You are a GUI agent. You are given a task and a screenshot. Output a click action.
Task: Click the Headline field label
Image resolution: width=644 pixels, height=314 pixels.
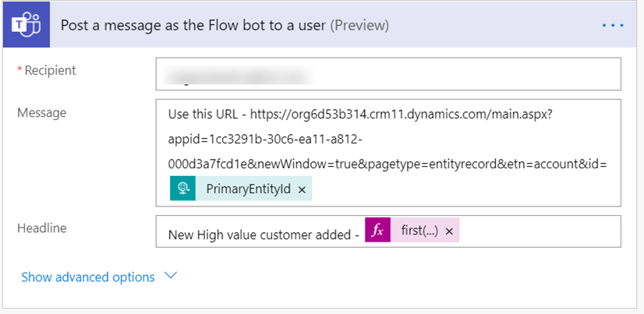43,228
